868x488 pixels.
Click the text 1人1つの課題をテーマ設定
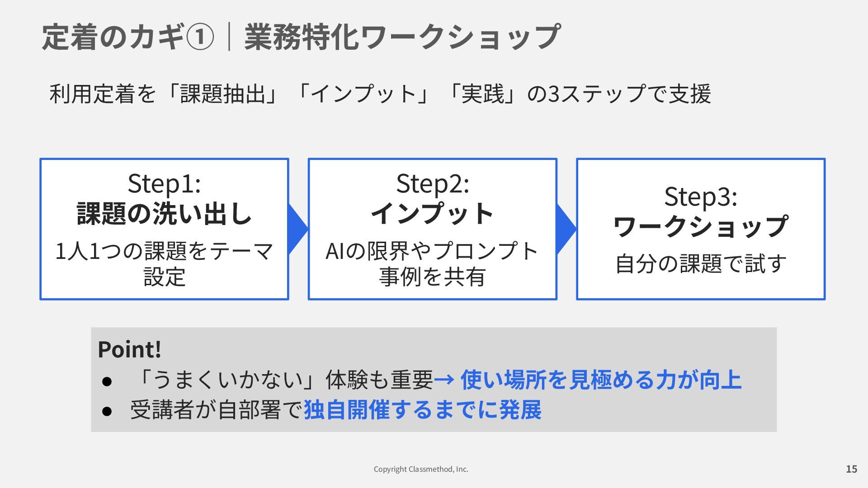coord(164,263)
